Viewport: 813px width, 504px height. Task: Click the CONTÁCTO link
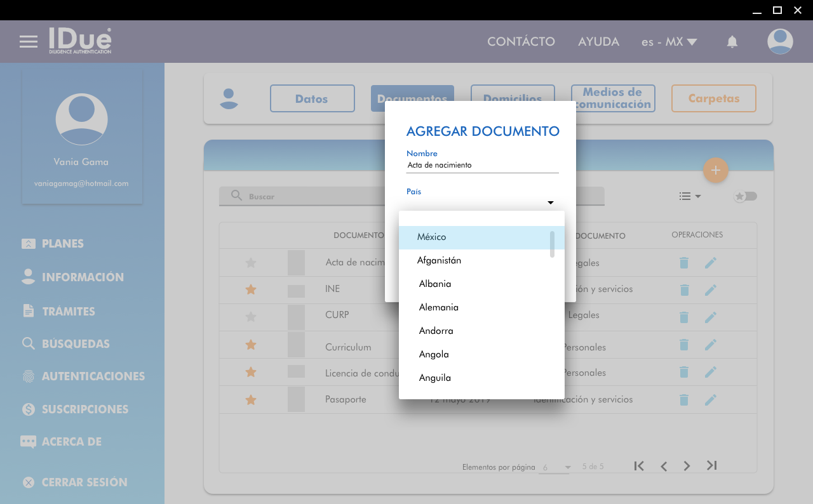521,42
